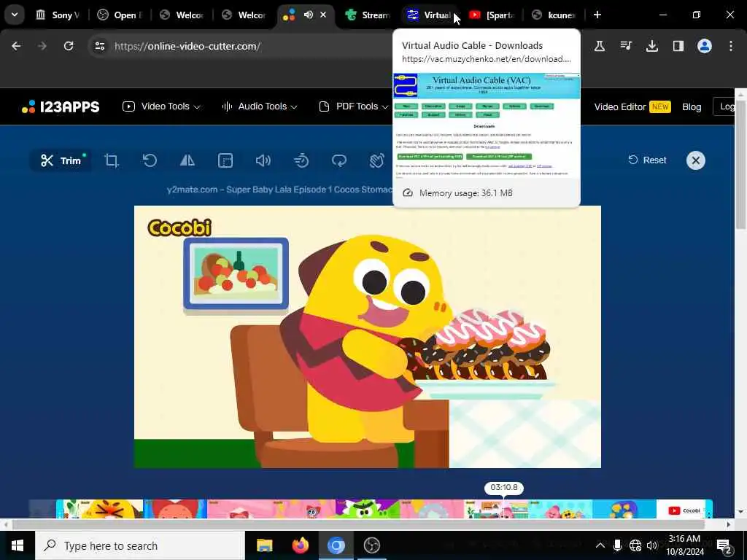
Task: Open Windows notification center
Action: click(724, 545)
